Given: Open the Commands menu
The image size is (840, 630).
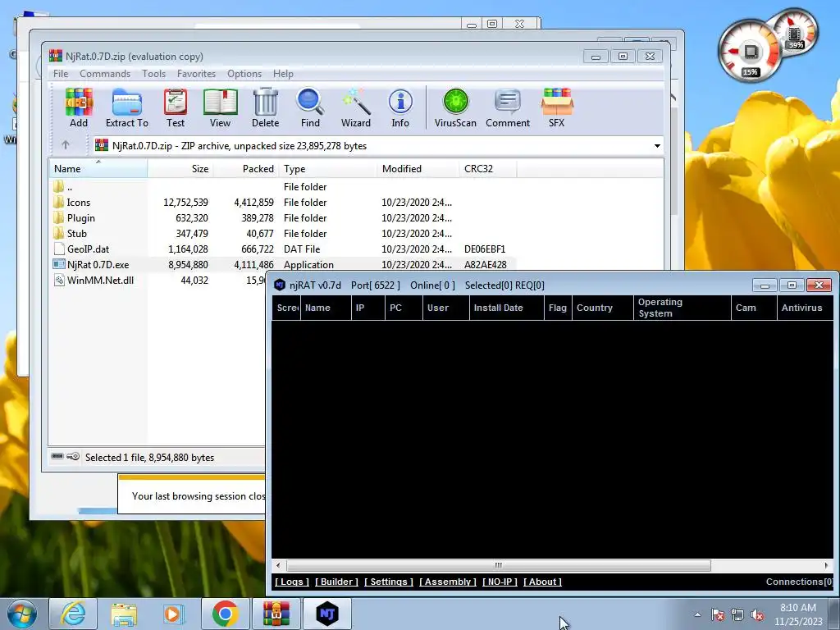Looking at the screenshot, I should click(x=105, y=73).
